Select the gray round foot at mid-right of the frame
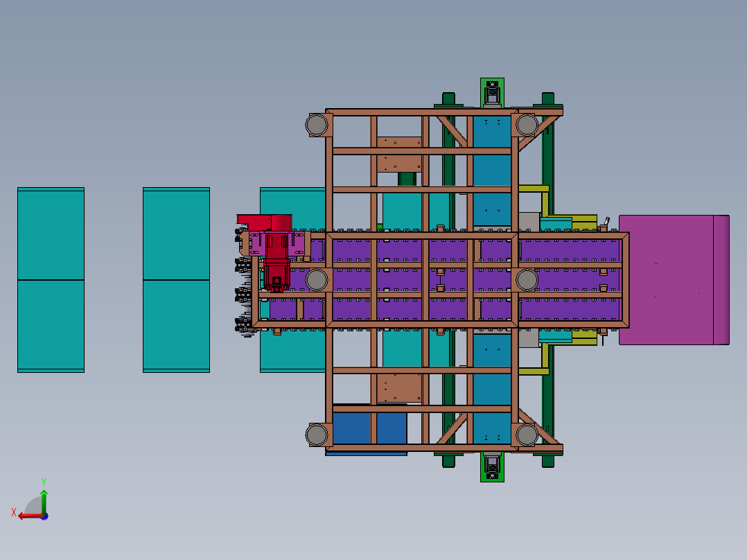 [x=527, y=280]
